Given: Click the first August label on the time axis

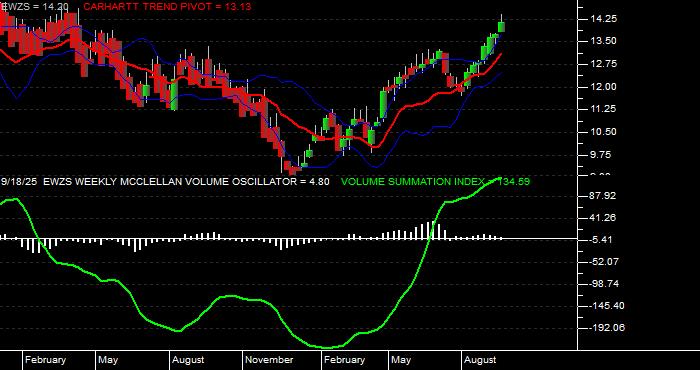Looking at the screenshot, I should tap(189, 360).
